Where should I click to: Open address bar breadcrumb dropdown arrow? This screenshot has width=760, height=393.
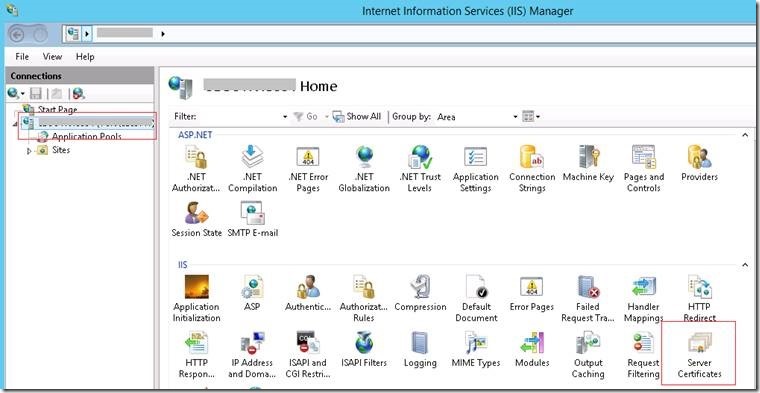coord(163,34)
